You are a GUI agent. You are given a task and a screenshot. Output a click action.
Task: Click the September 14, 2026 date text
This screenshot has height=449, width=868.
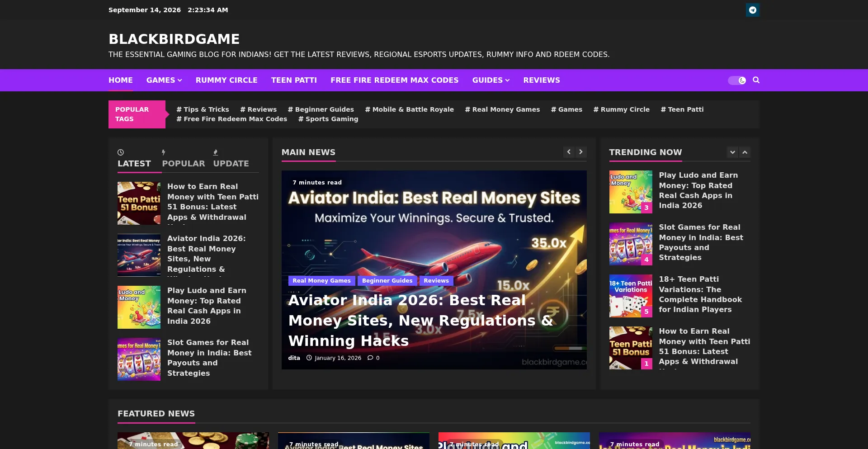tap(145, 10)
